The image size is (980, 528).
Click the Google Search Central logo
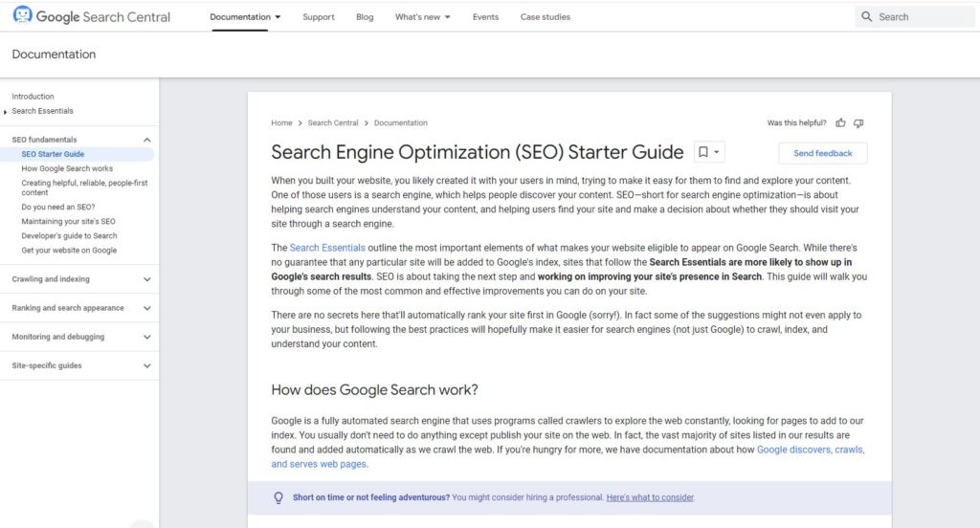91,17
